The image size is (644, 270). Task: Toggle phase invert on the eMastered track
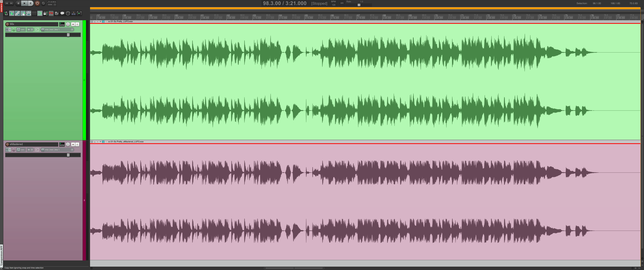coord(14,150)
